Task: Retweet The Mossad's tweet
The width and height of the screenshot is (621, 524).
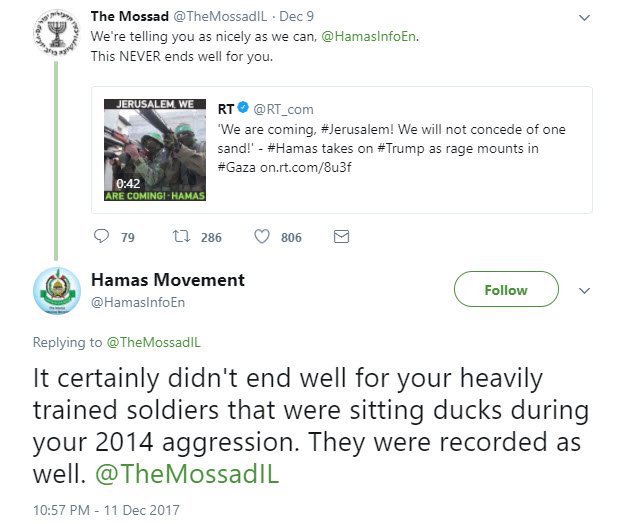Action: tap(182, 236)
